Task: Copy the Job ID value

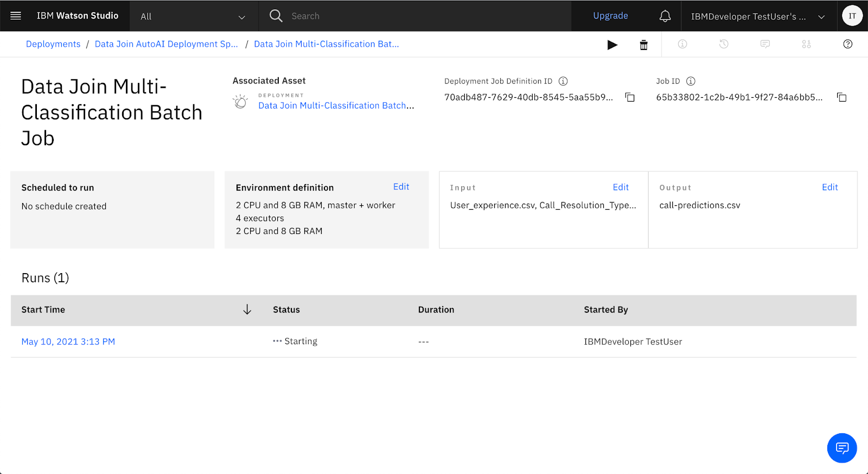Action: tap(841, 98)
